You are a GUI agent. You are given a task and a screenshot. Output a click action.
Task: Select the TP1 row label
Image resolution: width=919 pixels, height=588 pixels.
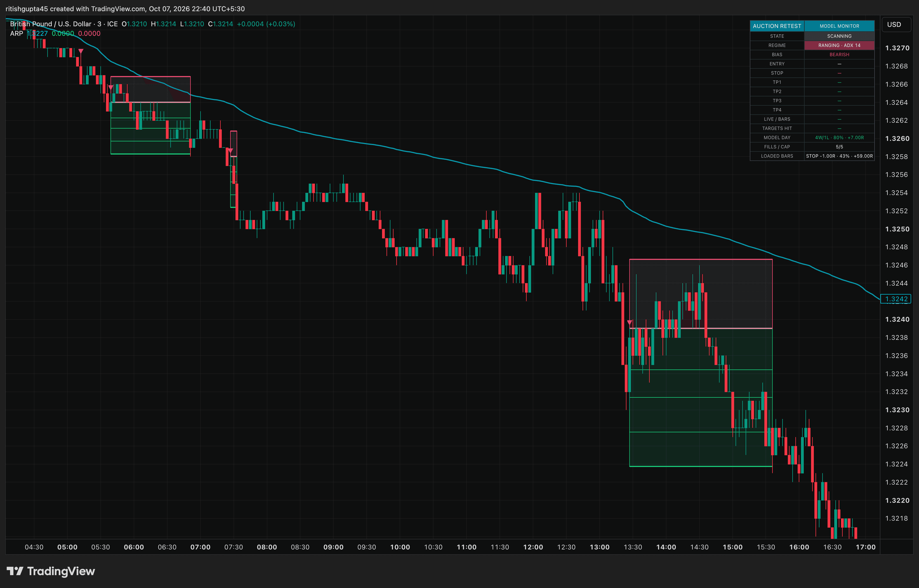pyautogui.click(x=777, y=82)
